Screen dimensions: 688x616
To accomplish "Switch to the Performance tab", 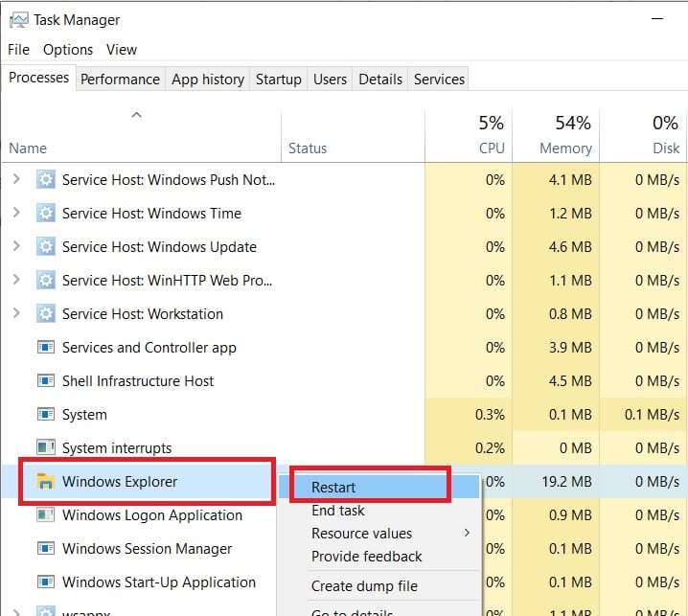I will (x=120, y=80).
